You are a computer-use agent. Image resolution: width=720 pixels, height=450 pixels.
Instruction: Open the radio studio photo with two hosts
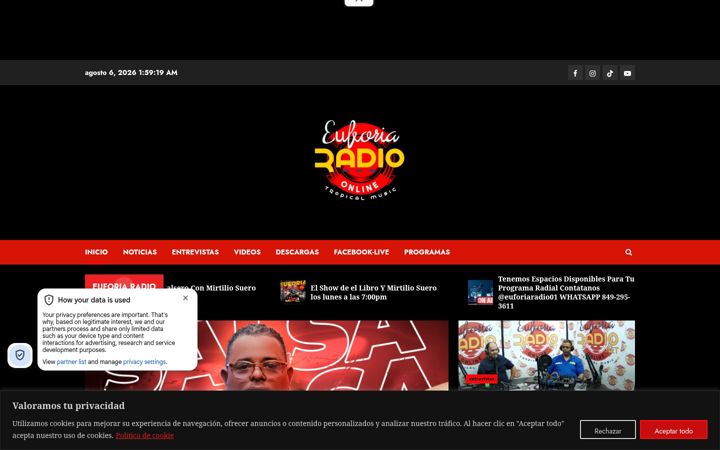pyautogui.click(x=546, y=355)
